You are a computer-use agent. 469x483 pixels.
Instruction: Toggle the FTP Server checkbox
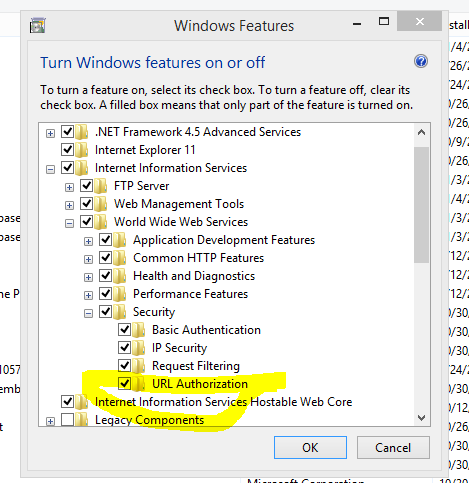point(87,186)
